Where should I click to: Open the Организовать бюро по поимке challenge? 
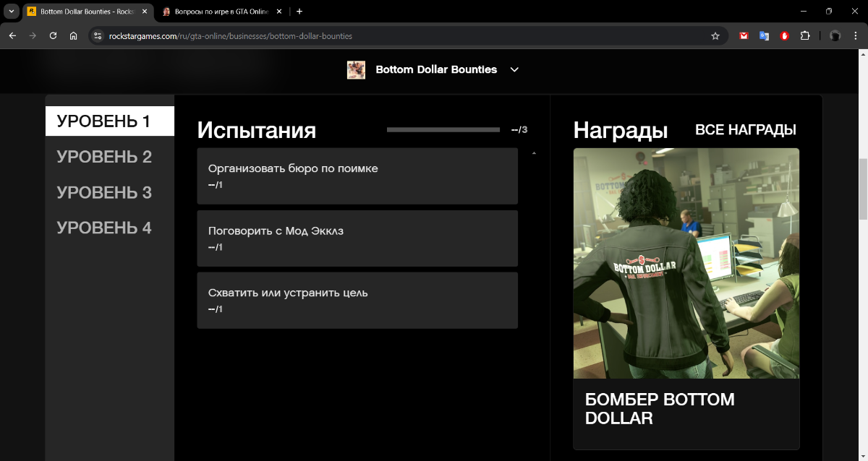357,176
